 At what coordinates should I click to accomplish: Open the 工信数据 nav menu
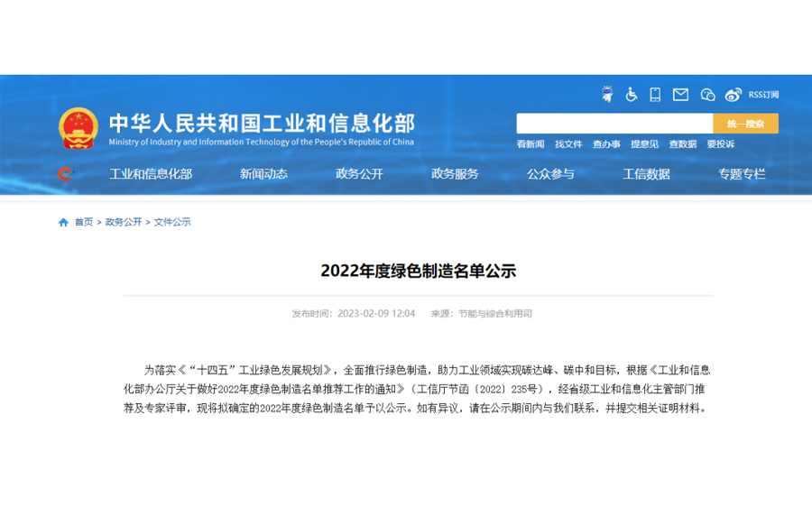646,174
